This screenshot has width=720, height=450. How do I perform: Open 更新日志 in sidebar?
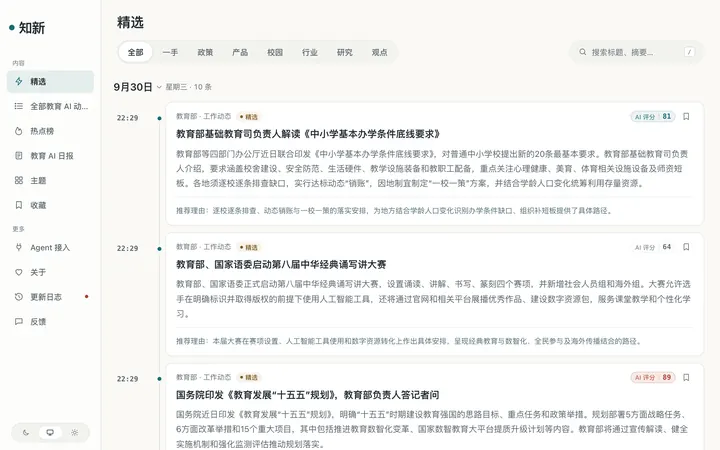point(51,297)
